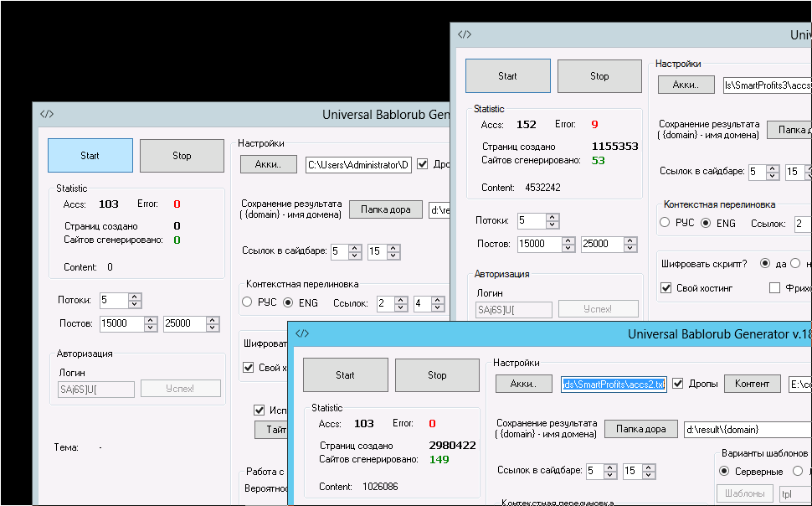Click Успех! button in top-right window

point(599,308)
